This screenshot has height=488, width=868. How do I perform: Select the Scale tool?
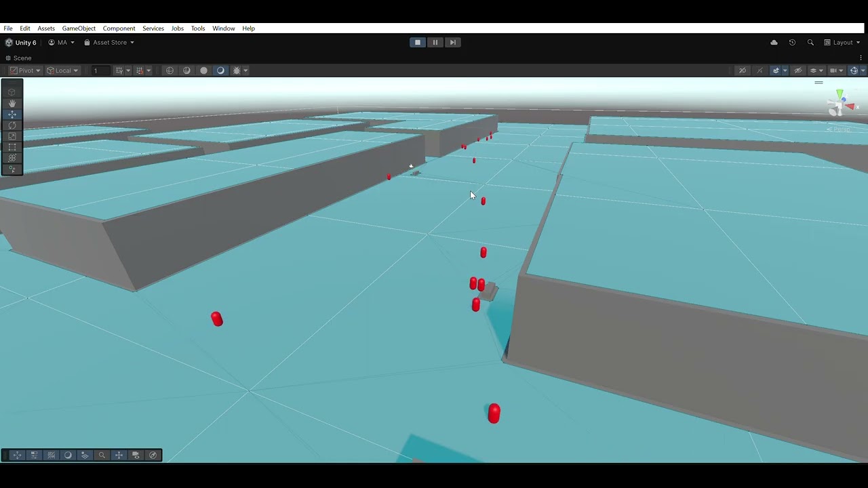click(12, 136)
